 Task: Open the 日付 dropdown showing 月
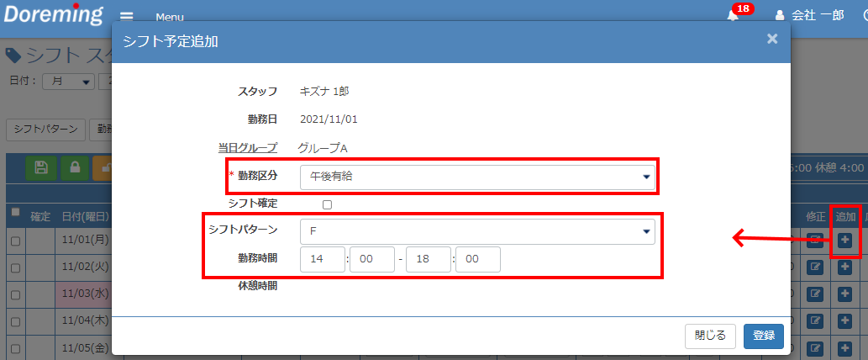[x=69, y=81]
